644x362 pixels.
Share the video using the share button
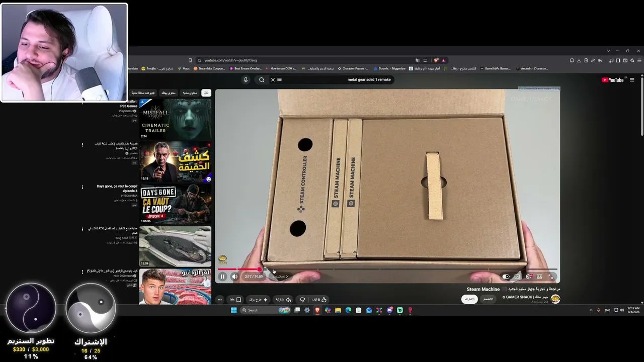pyautogui.click(x=283, y=300)
